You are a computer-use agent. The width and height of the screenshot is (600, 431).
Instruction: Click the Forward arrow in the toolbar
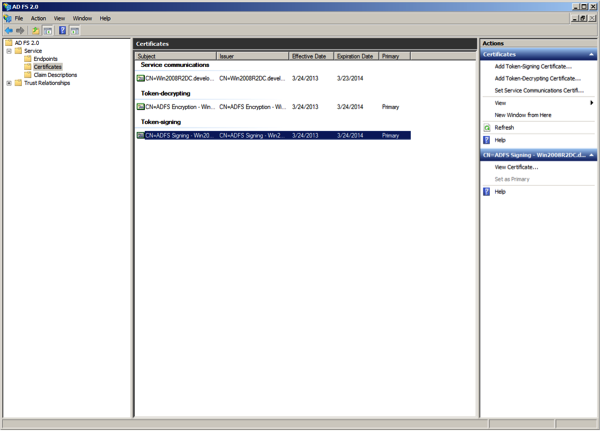(21, 31)
